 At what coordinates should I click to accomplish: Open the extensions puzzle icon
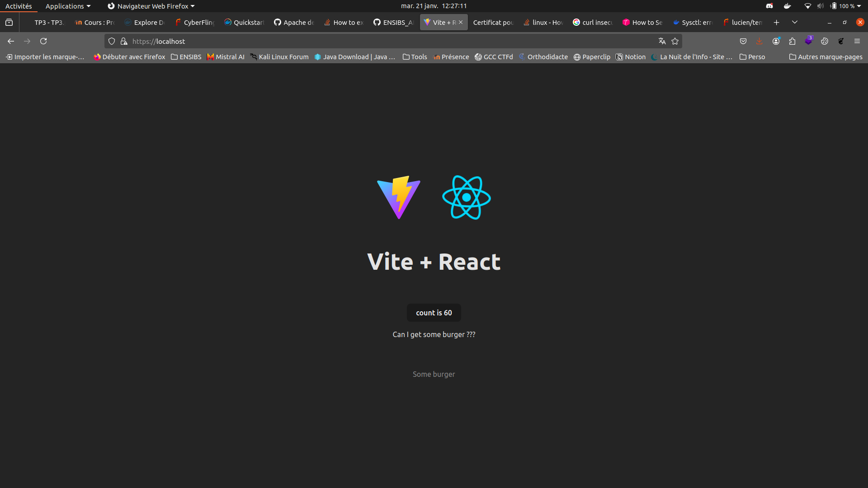792,41
